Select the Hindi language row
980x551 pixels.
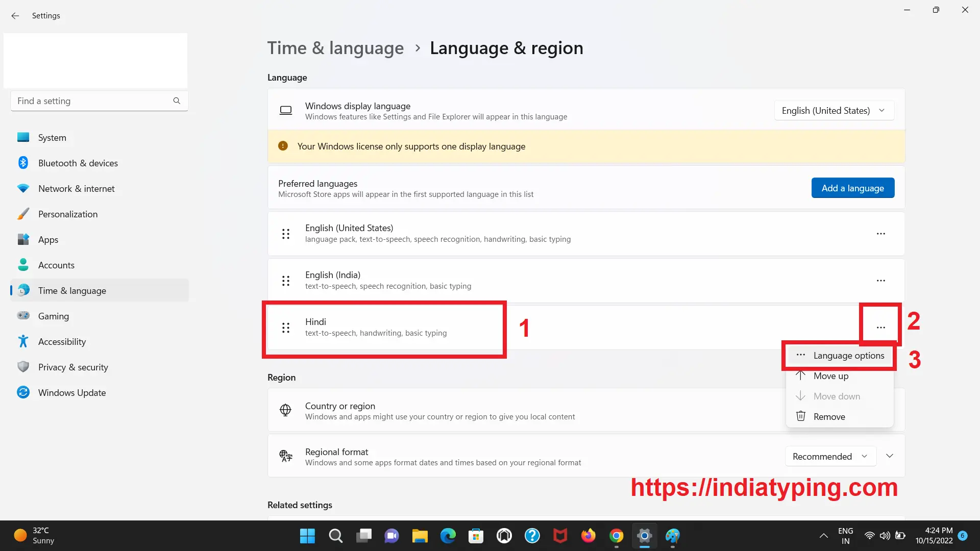click(x=586, y=328)
